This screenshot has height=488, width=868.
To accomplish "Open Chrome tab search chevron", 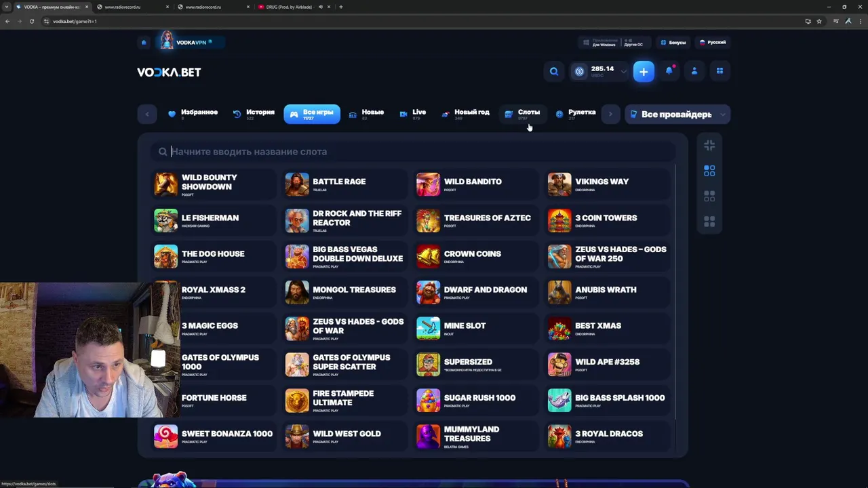I will tap(7, 7).
